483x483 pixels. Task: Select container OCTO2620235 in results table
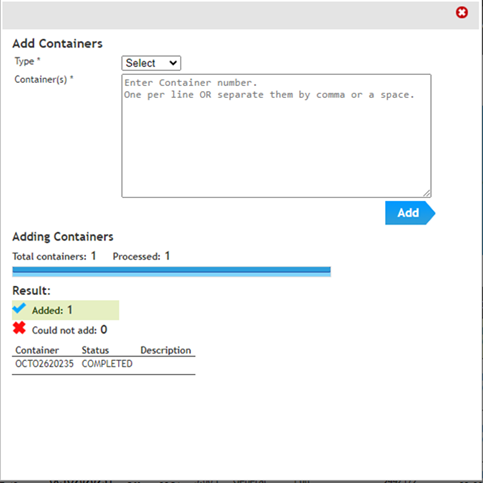pyautogui.click(x=44, y=364)
